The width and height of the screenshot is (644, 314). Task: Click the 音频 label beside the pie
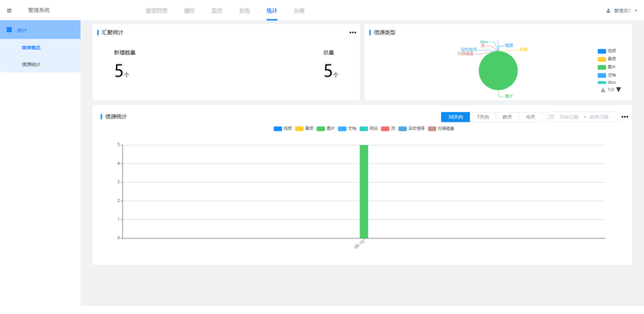(x=523, y=49)
